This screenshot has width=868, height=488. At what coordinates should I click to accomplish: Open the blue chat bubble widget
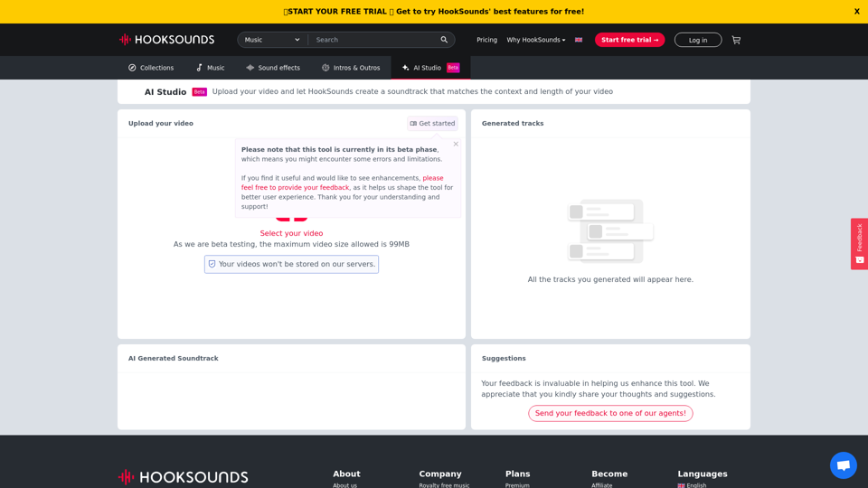point(843,465)
